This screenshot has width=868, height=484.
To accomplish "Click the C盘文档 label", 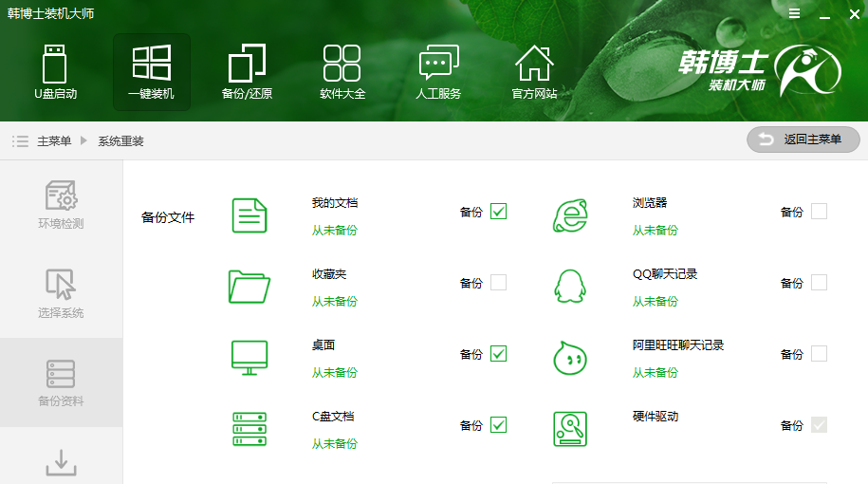I will pos(333,417).
